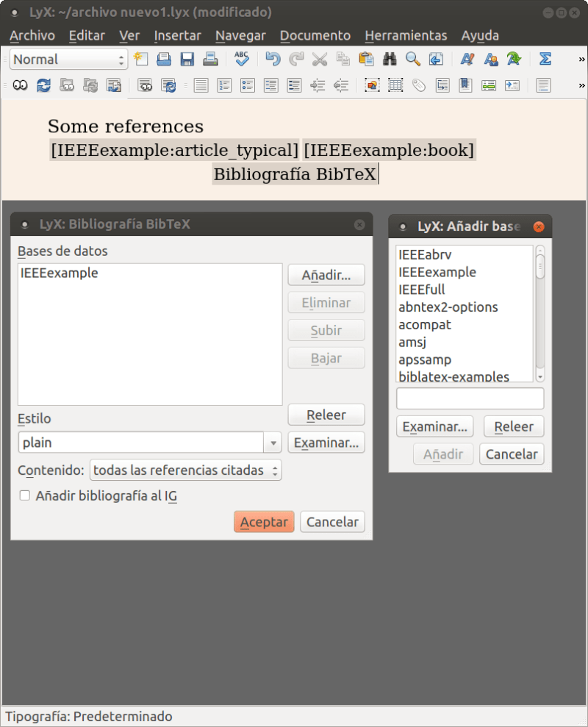Screen dimensions: 588x727
Task: Expand the Normal paragraph style dropdown
Action: click(122, 59)
